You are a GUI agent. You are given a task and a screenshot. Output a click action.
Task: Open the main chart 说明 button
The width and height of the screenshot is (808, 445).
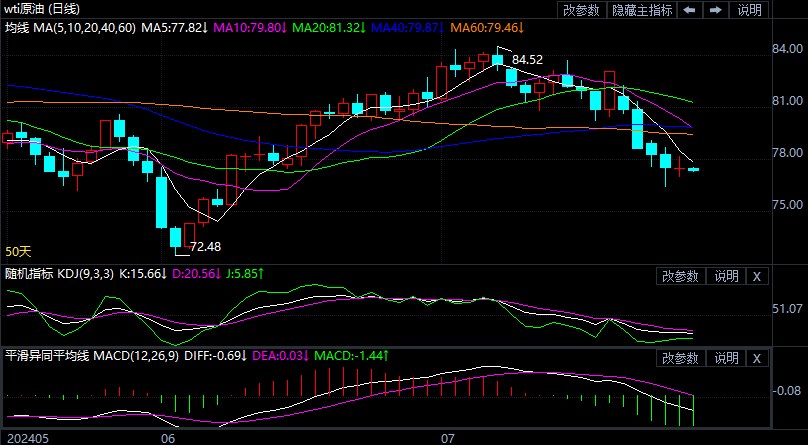coord(749,10)
